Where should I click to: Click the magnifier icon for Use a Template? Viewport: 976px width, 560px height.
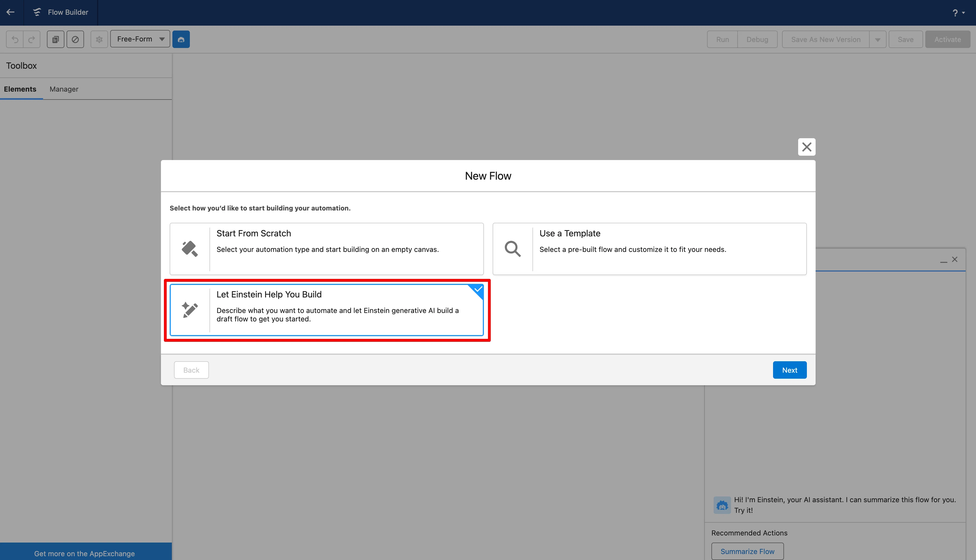[513, 249]
